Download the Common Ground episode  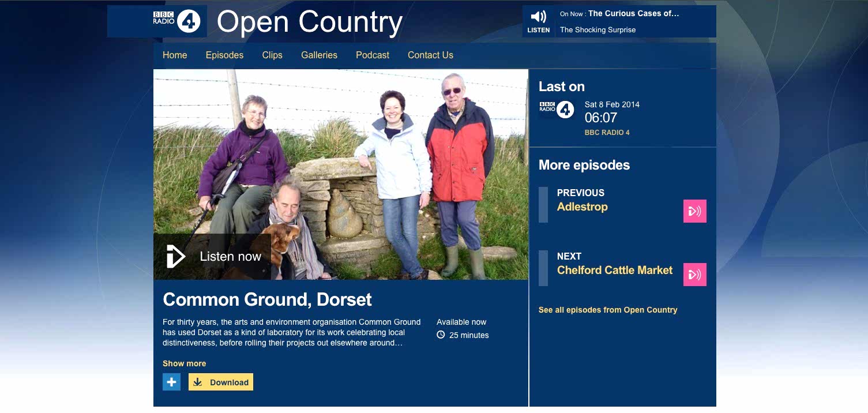[221, 382]
